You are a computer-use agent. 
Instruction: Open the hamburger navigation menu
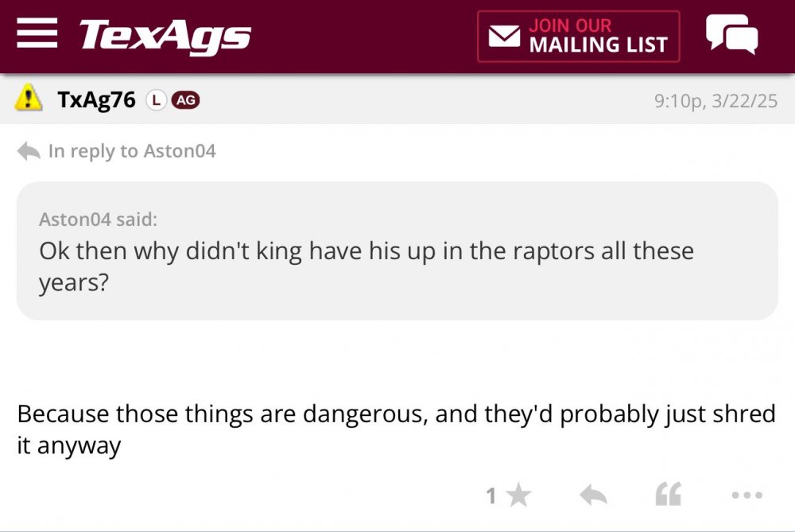tap(37, 34)
